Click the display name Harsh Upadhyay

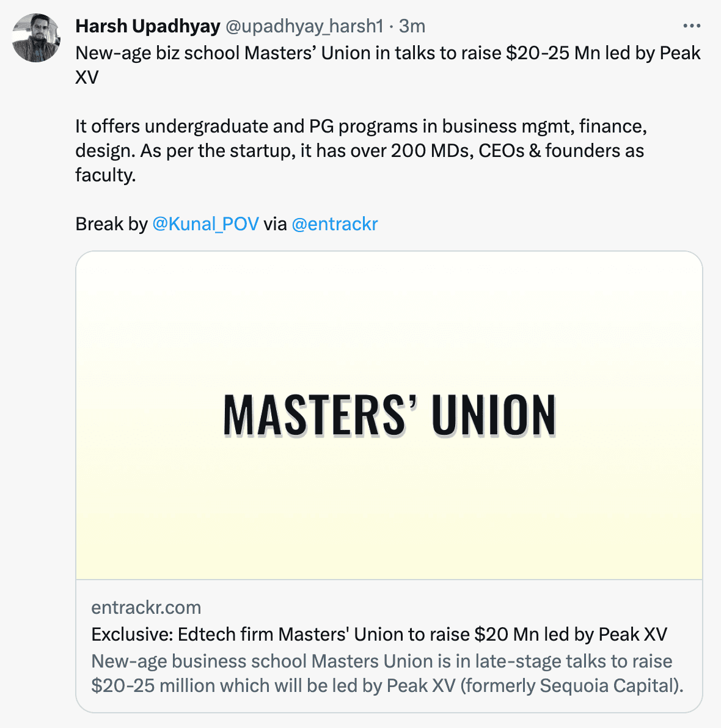pos(147,26)
